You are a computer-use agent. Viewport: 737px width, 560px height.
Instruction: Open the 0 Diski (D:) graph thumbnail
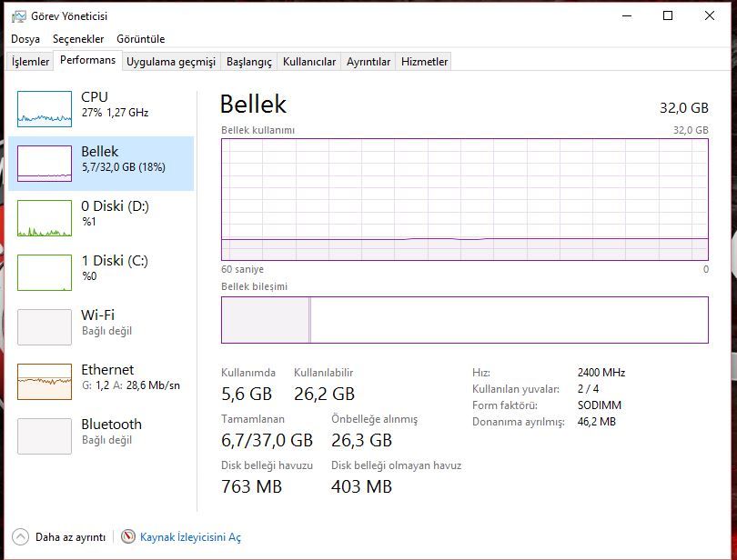click(x=44, y=218)
